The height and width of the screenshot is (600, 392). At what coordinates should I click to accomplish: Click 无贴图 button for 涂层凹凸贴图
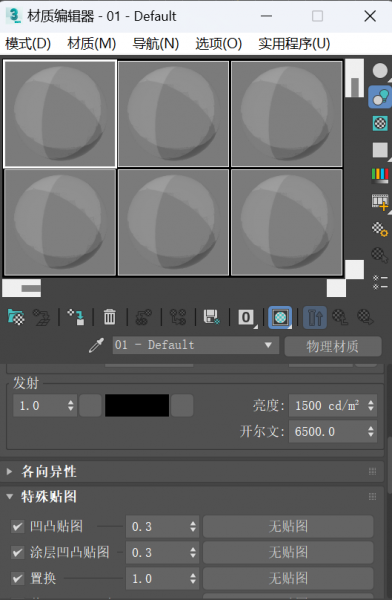point(288,553)
